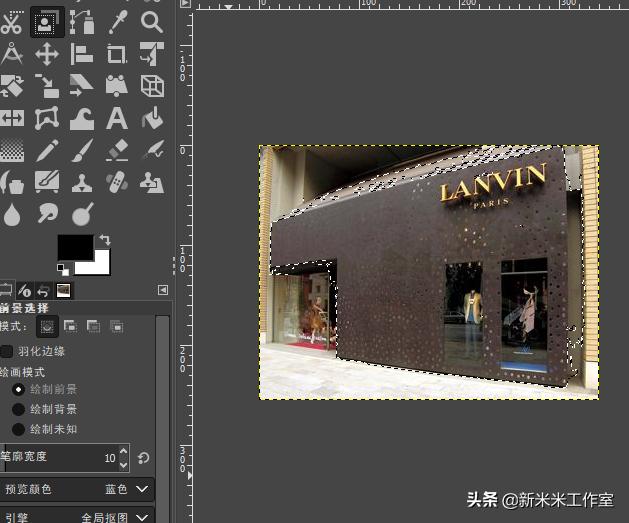Activate the Shear tool
The image size is (629, 523).
coord(82,86)
